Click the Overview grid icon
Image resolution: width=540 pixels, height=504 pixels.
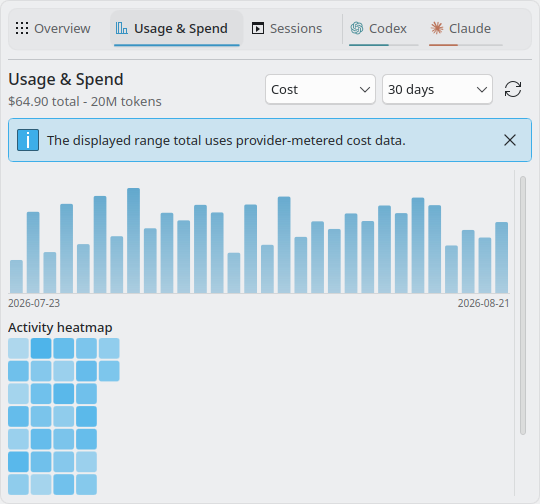click(x=22, y=28)
